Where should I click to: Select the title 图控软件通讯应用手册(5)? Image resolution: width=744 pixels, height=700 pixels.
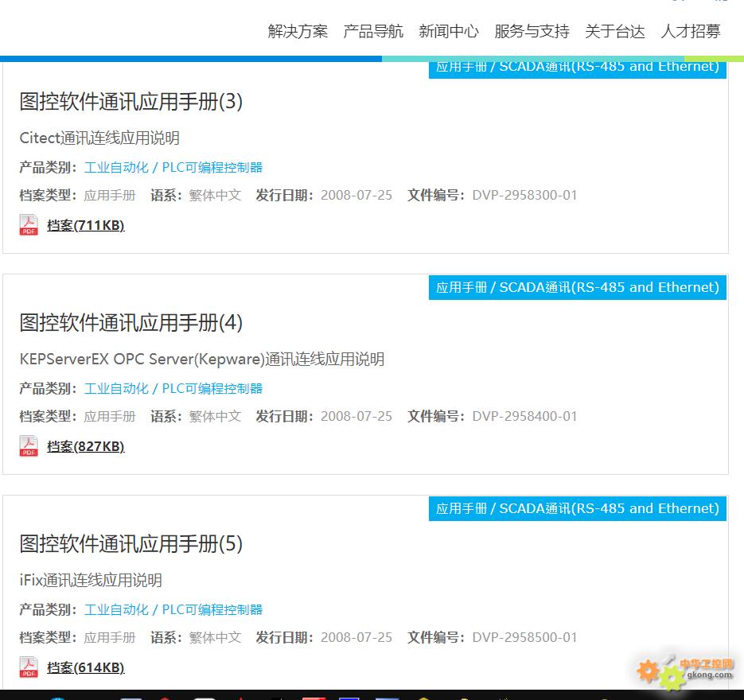(x=131, y=543)
